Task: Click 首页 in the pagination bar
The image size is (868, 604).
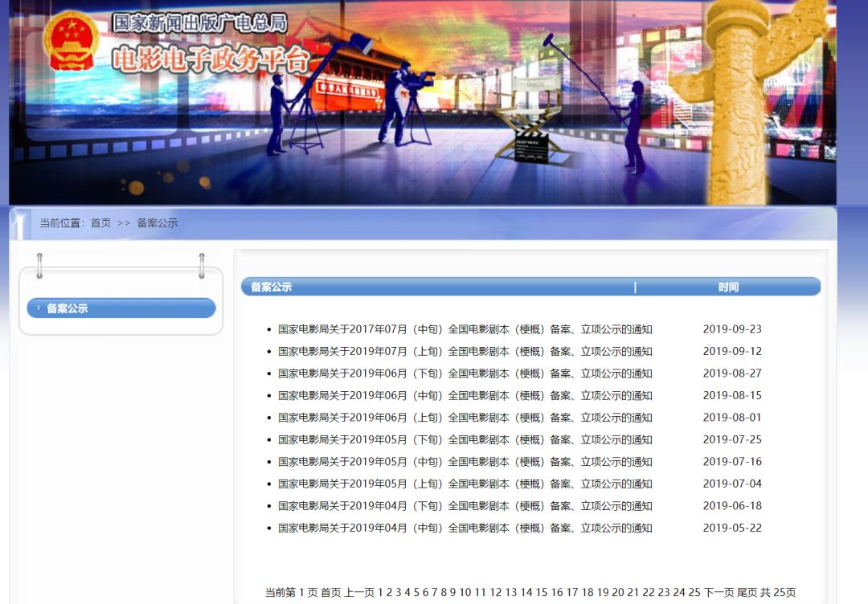Action: coord(331,593)
